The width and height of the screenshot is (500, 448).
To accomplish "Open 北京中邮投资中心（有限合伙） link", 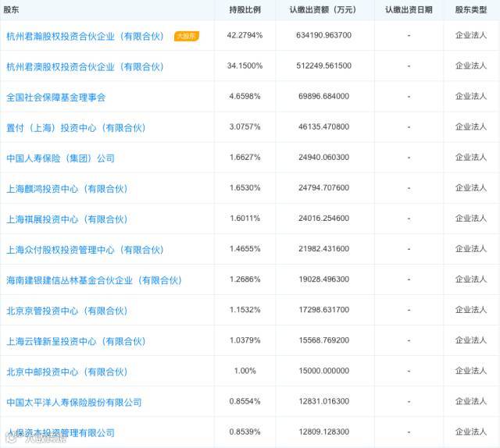I will pyautogui.click(x=67, y=372).
